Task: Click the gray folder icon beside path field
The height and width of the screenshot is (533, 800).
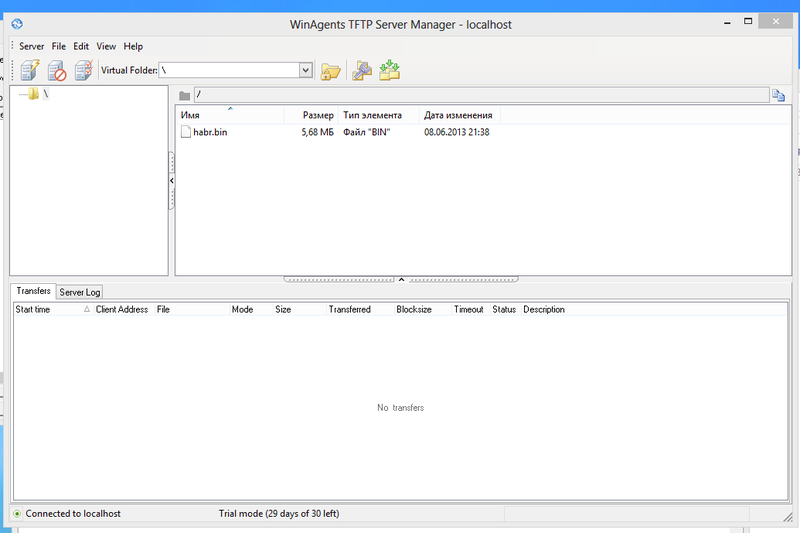Action: pos(185,96)
